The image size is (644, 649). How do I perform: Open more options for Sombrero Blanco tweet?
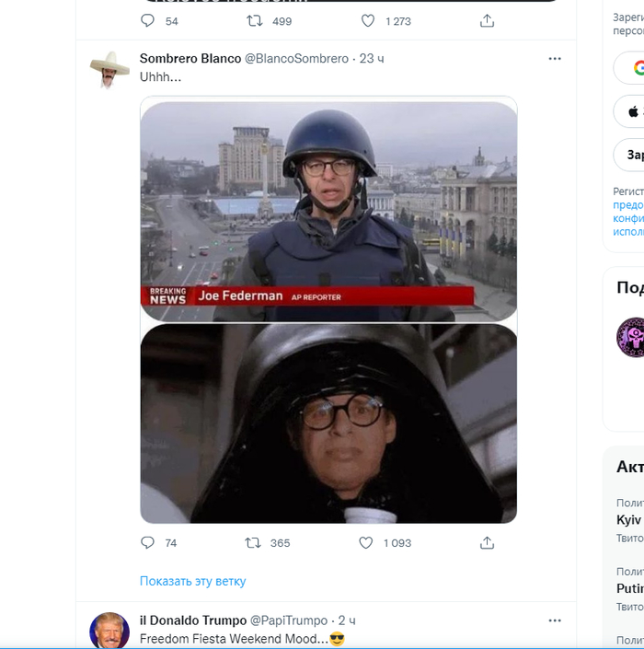coord(554,59)
